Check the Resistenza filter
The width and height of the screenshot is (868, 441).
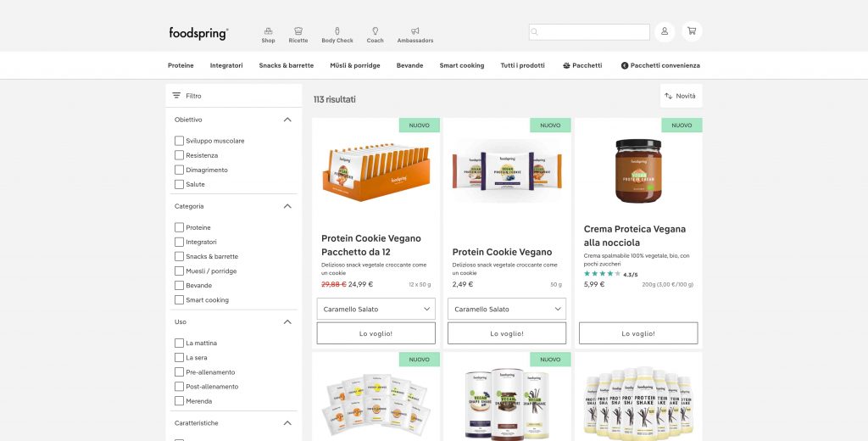tap(180, 155)
